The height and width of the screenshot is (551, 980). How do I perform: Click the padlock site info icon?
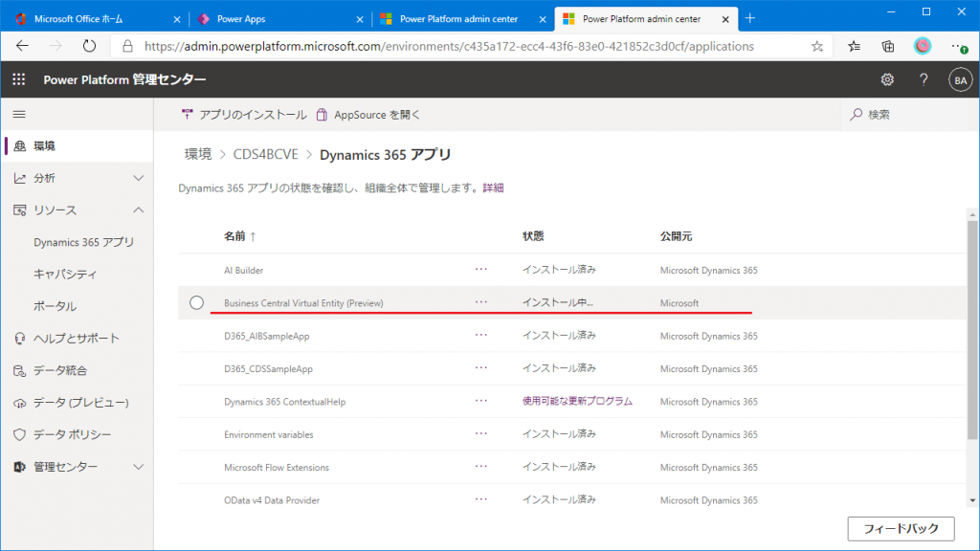click(127, 46)
